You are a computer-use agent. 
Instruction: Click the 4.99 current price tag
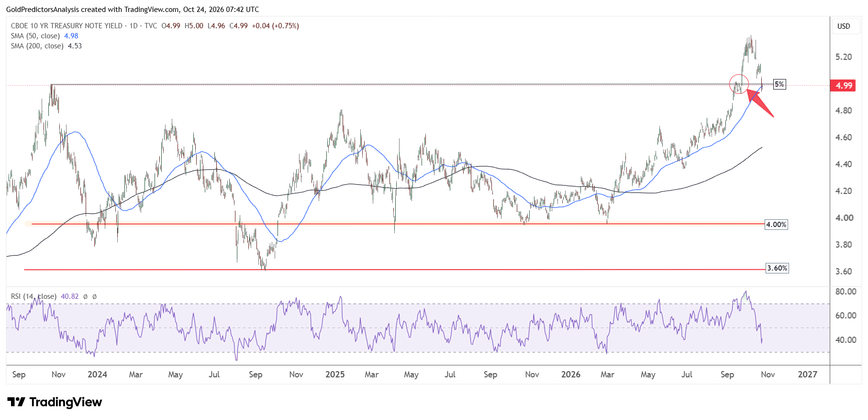844,85
